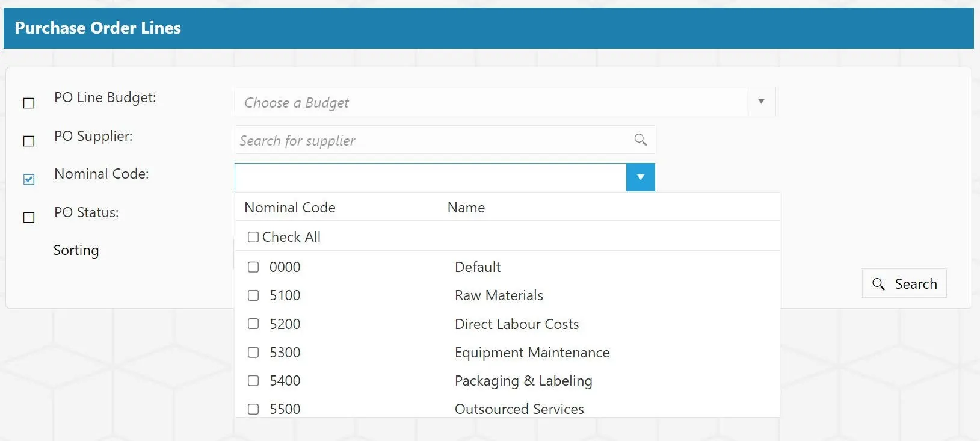
Task: Tick checkbox for code 5100
Action: (x=253, y=295)
